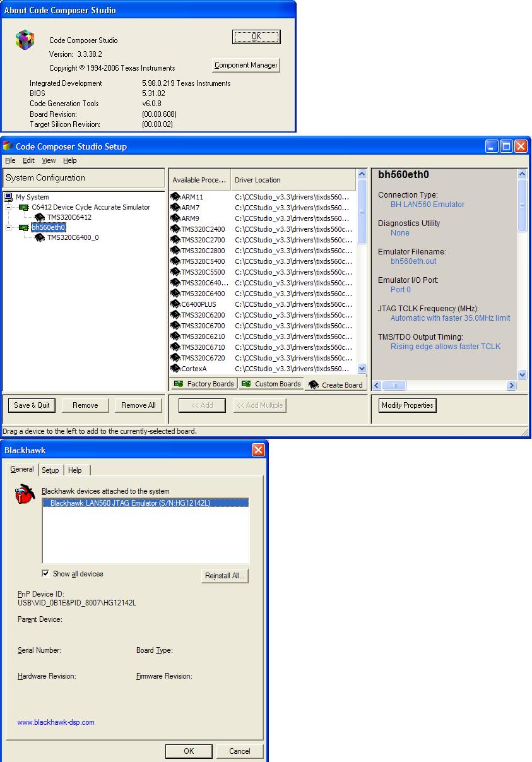This screenshot has height=762, width=532.
Task: Click the TMS320C2800 chip icon
Action: (x=175, y=251)
